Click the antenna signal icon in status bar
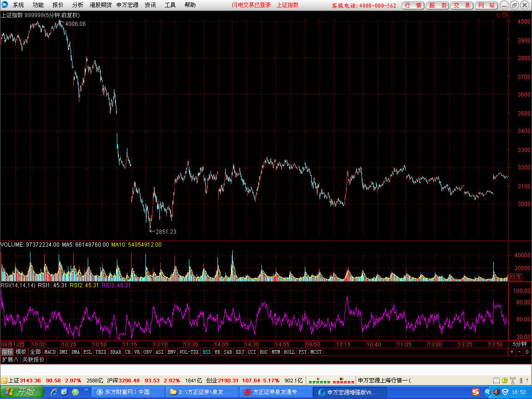This screenshot has width=532, height=399. coord(513,381)
